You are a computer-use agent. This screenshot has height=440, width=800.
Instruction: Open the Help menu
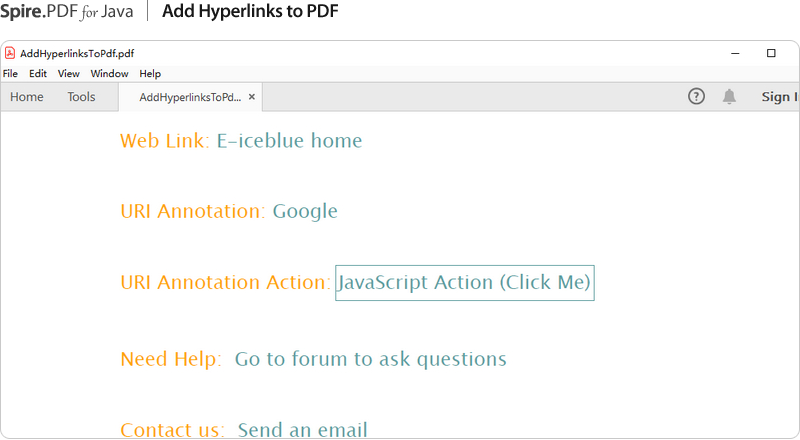click(150, 74)
